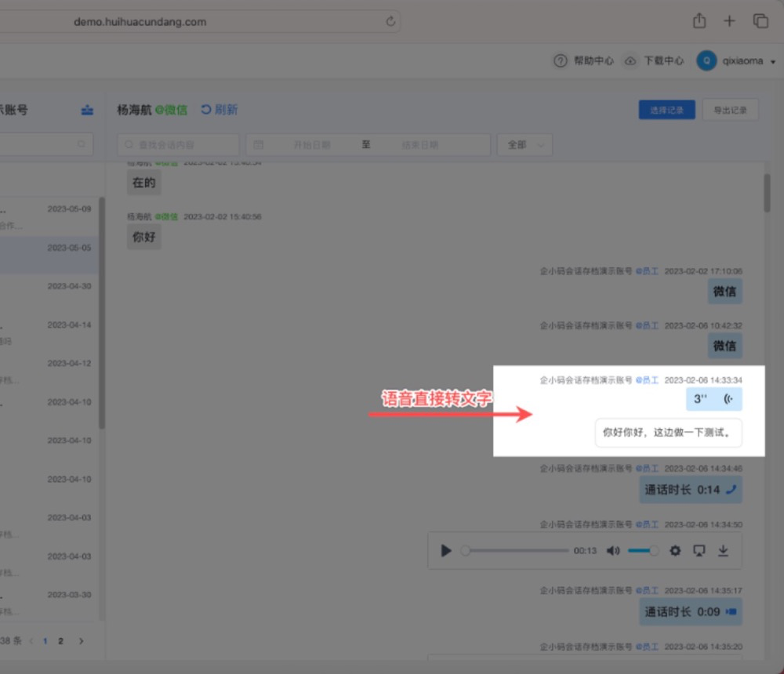This screenshot has height=674, width=784.
Task: Play the audio recording
Action: tap(446, 551)
